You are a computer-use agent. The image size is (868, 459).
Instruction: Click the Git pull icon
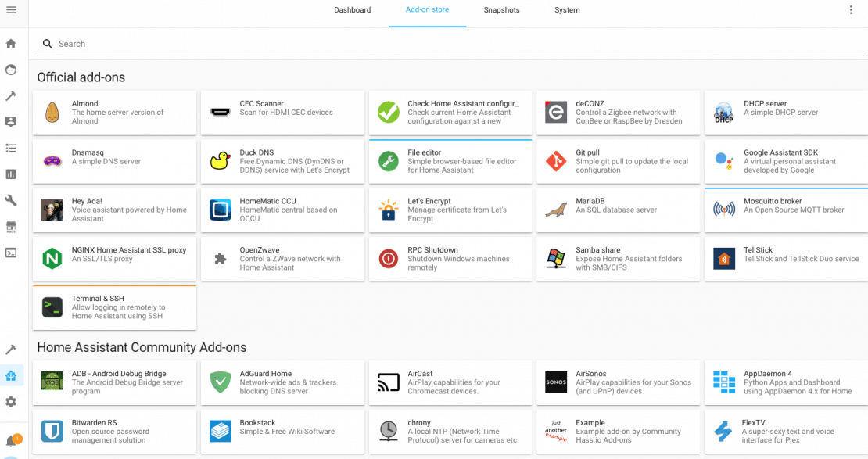[x=556, y=161]
